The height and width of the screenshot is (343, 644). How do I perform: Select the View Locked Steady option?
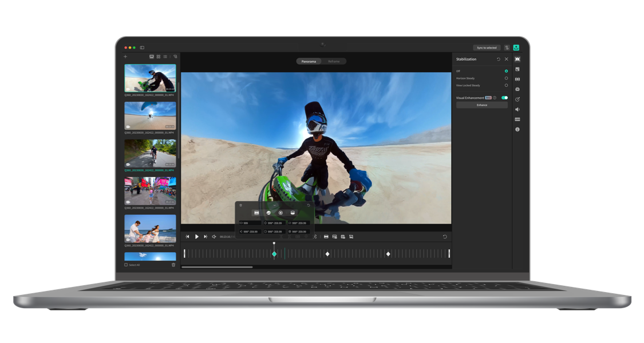(506, 85)
